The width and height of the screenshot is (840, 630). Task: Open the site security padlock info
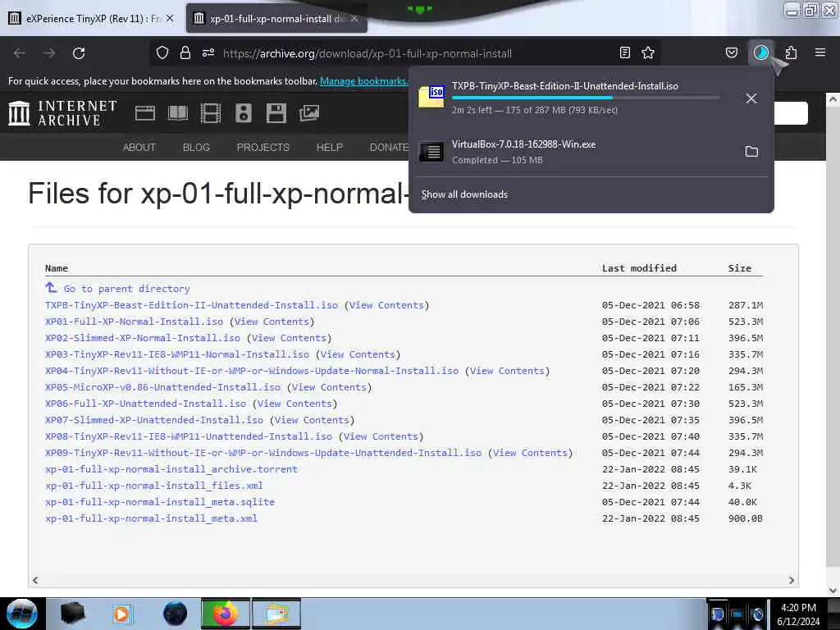click(185, 53)
